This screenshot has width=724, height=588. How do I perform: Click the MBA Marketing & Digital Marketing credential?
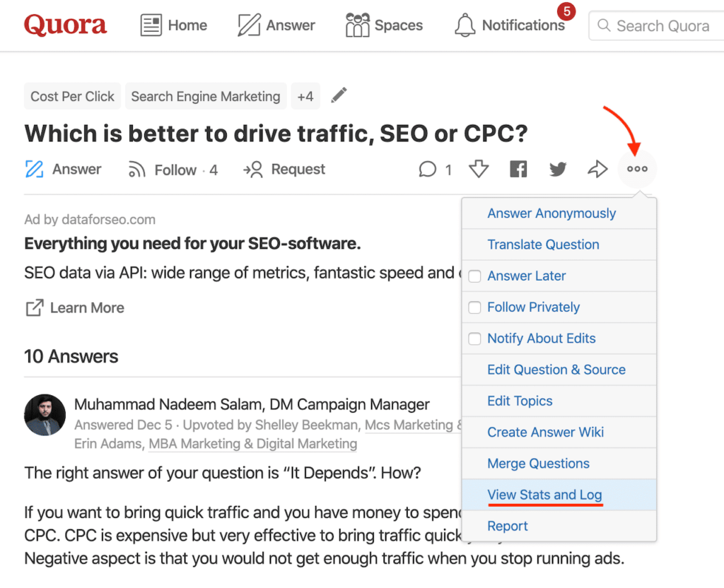point(253,444)
